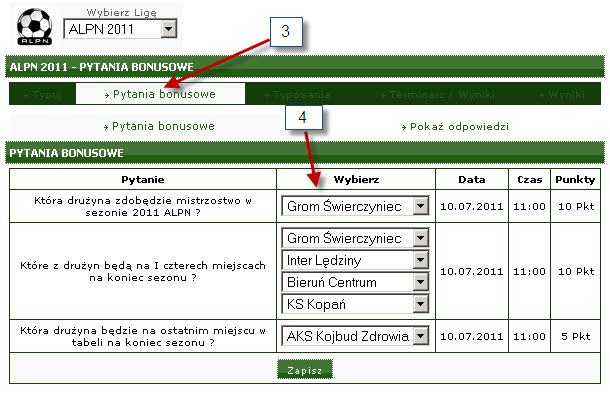Click the Punkty column header
This screenshot has width=610, height=394.
click(x=575, y=180)
